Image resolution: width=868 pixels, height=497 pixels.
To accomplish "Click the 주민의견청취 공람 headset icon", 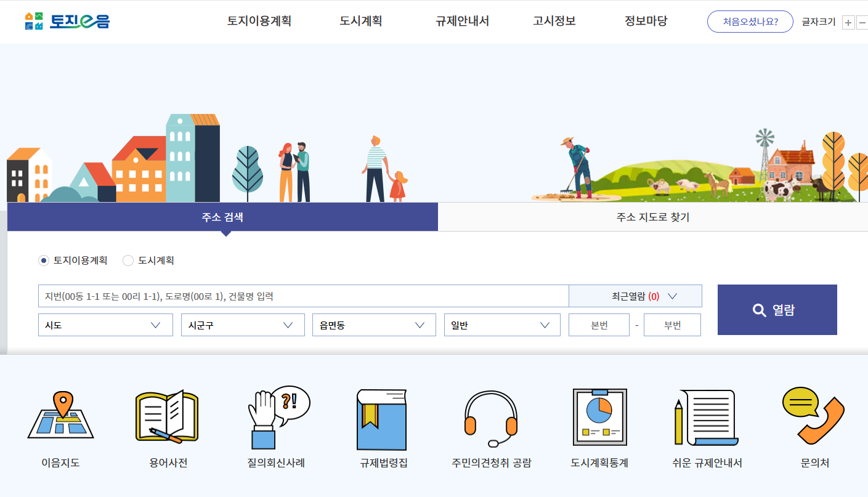I will click(x=490, y=417).
